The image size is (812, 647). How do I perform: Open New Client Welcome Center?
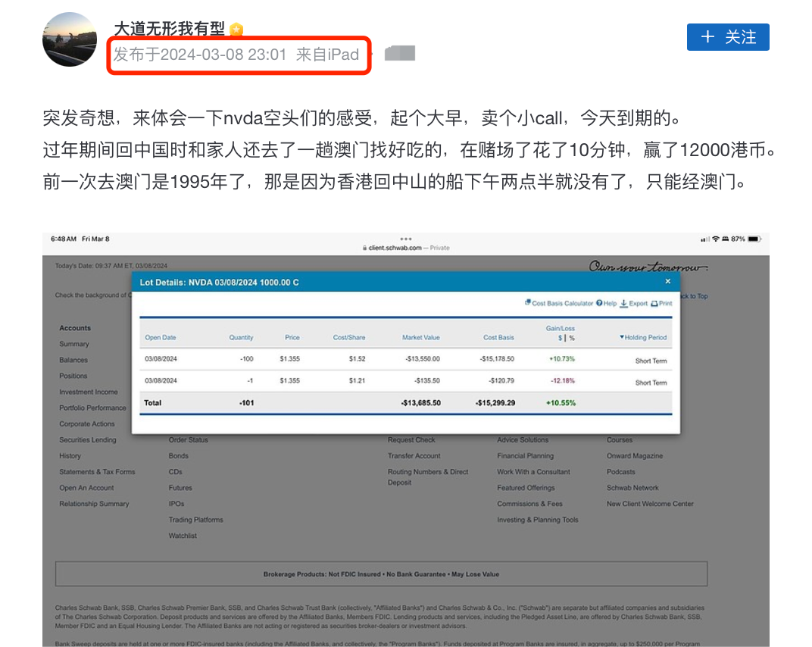pos(650,504)
